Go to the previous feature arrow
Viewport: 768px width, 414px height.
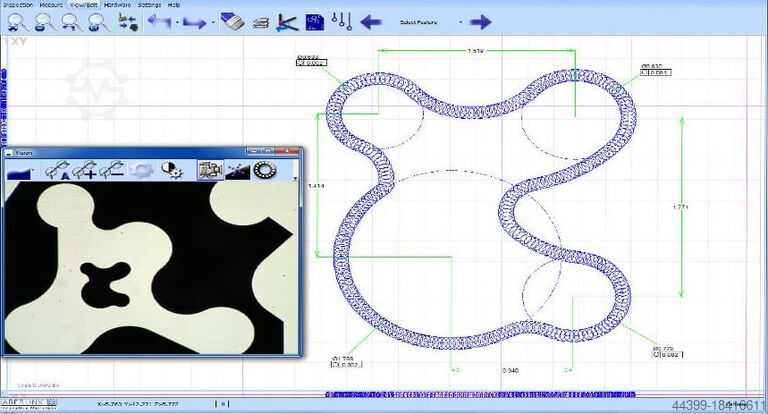pyautogui.click(x=371, y=22)
